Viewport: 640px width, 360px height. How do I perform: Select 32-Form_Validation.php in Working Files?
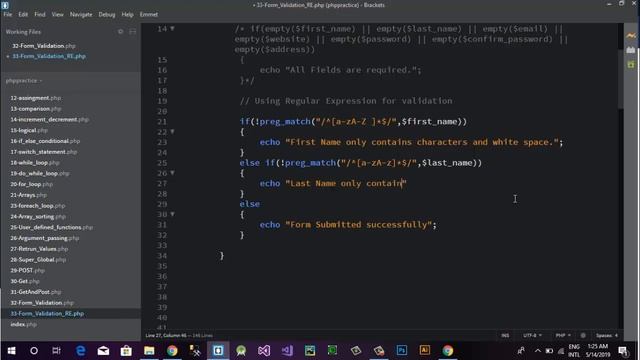(44, 46)
